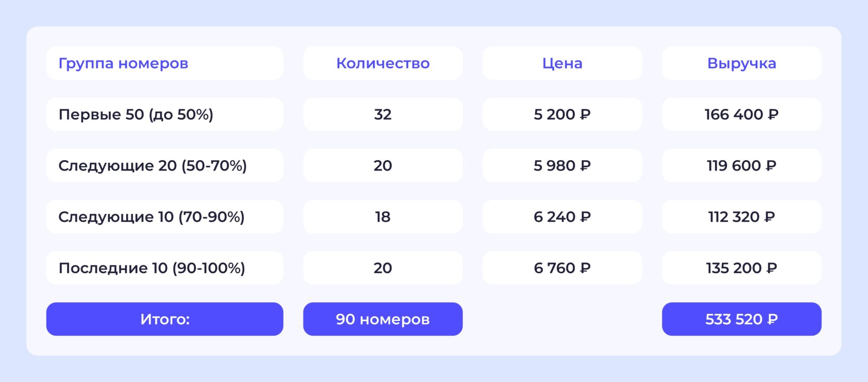Select the revenue cell 119 600 ₽

click(741, 165)
